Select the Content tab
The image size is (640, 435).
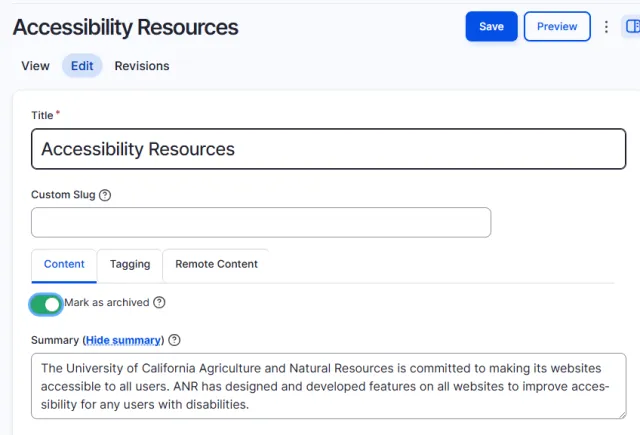coord(64,264)
